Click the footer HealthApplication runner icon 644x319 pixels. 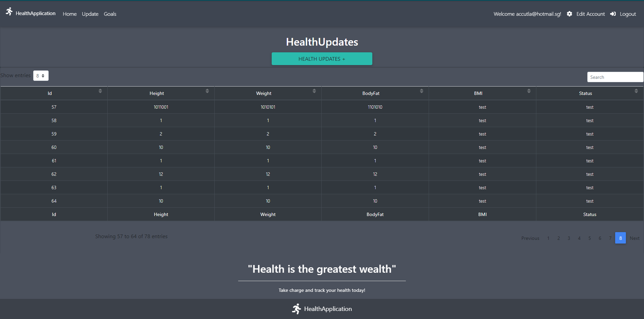297,309
